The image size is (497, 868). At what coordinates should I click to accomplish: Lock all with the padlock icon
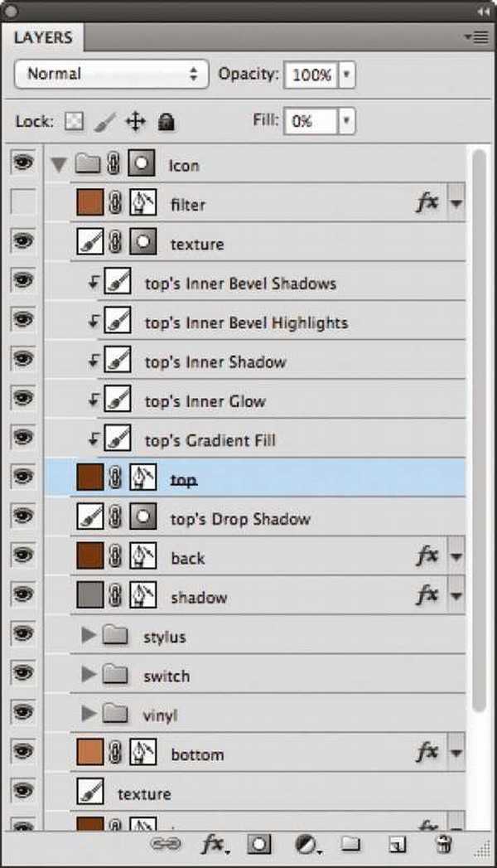(x=166, y=122)
